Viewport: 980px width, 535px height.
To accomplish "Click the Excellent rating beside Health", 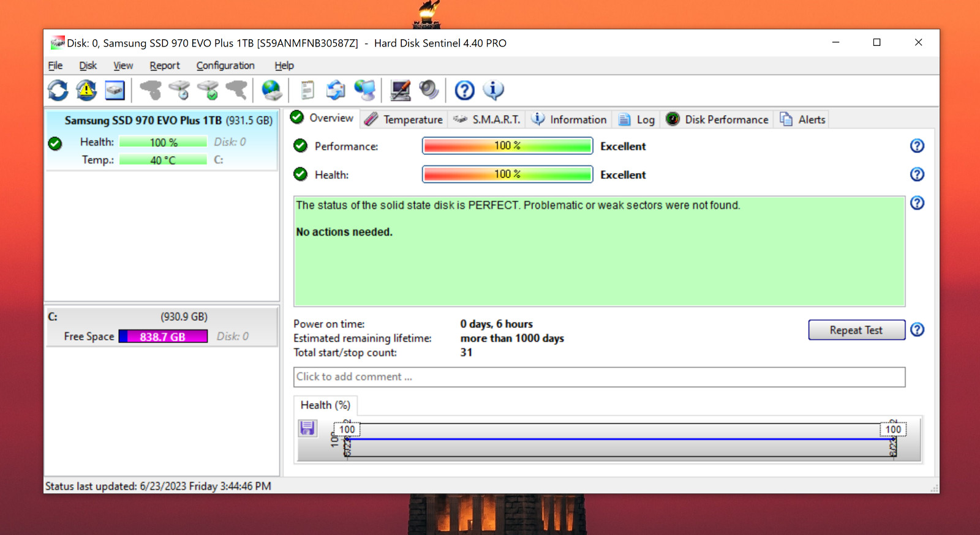I will coord(623,175).
